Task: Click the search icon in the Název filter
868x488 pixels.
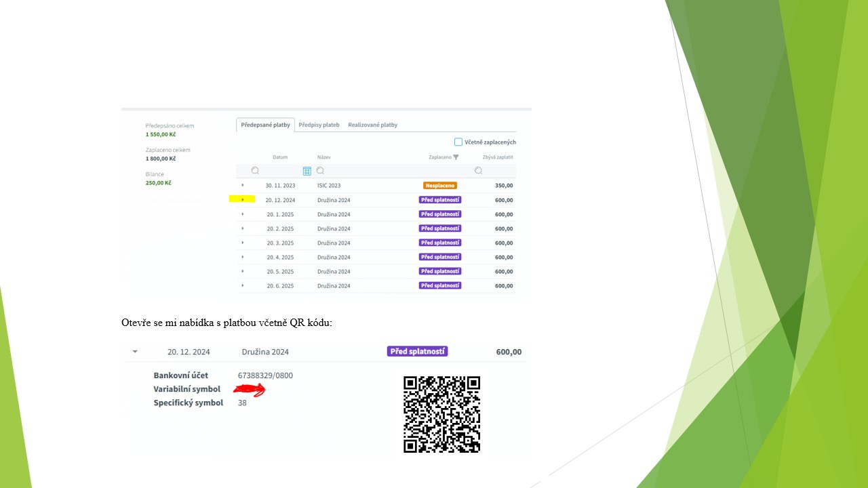Action: (320, 171)
